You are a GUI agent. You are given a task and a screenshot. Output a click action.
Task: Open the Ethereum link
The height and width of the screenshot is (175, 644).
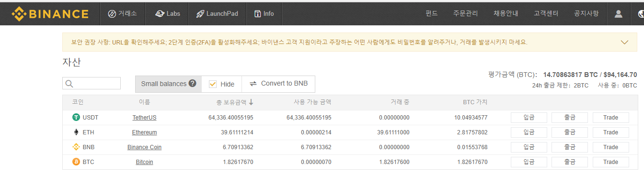[144, 132]
